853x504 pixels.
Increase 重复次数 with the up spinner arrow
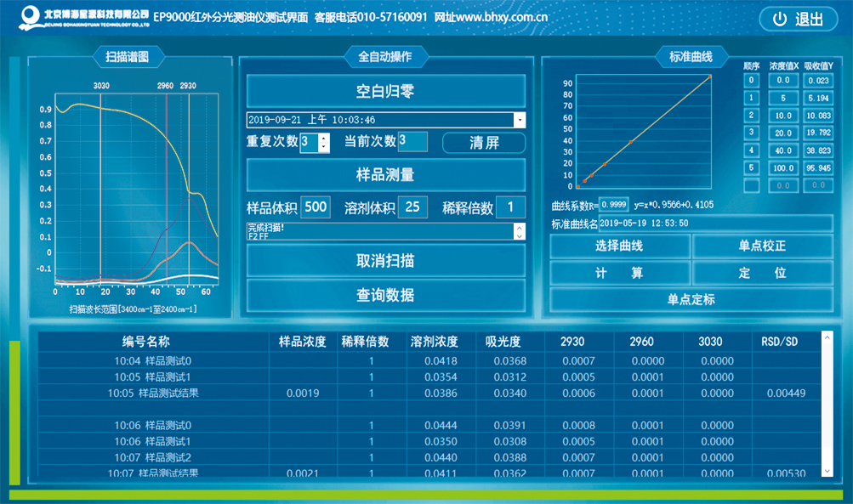tap(323, 137)
